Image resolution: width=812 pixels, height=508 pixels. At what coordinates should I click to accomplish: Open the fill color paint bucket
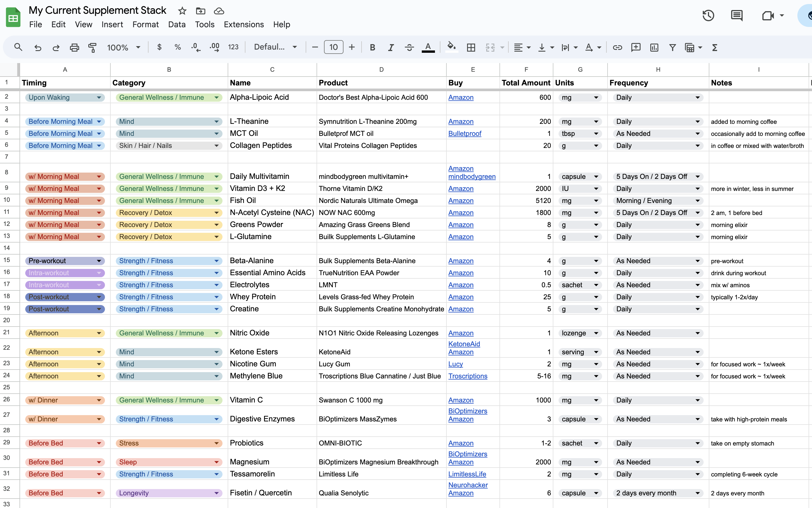(451, 47)
